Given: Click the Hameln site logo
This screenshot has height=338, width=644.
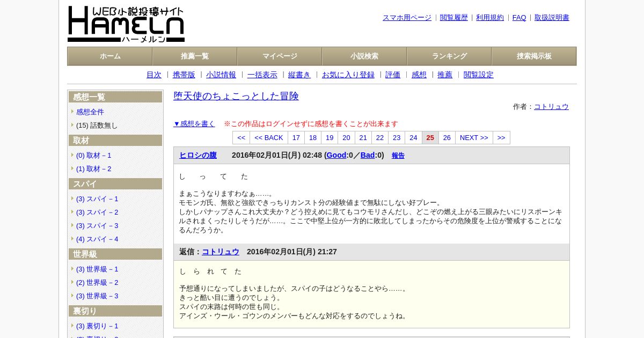Looking at the screenshot, I should tap(126, 24).
